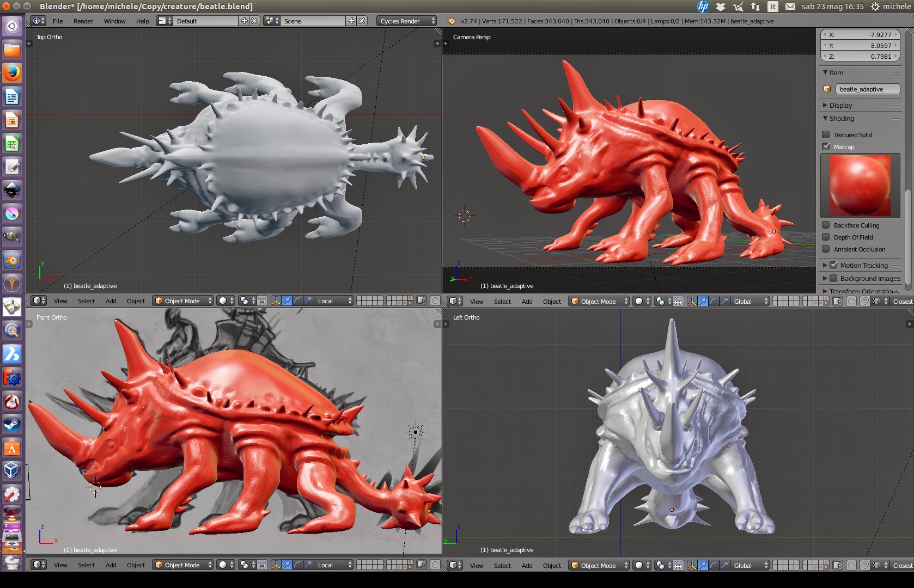The height and width of the screenshot is (588, 914).
Task: Enable the Backface Culling checkbox
Action: point(826,225)
